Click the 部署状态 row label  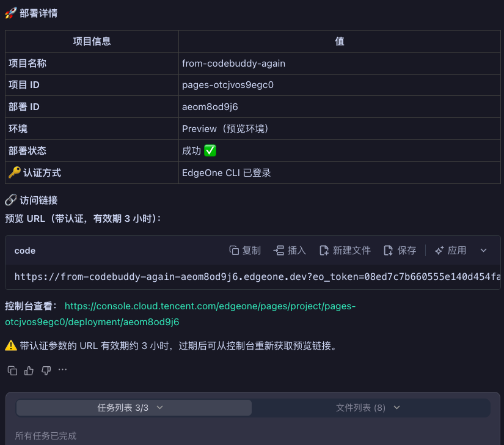27,150
